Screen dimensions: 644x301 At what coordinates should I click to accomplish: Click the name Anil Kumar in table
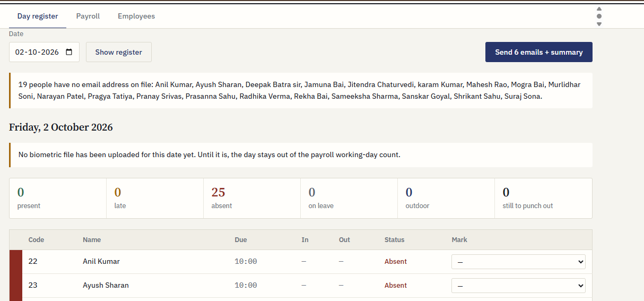click(101, 261)
